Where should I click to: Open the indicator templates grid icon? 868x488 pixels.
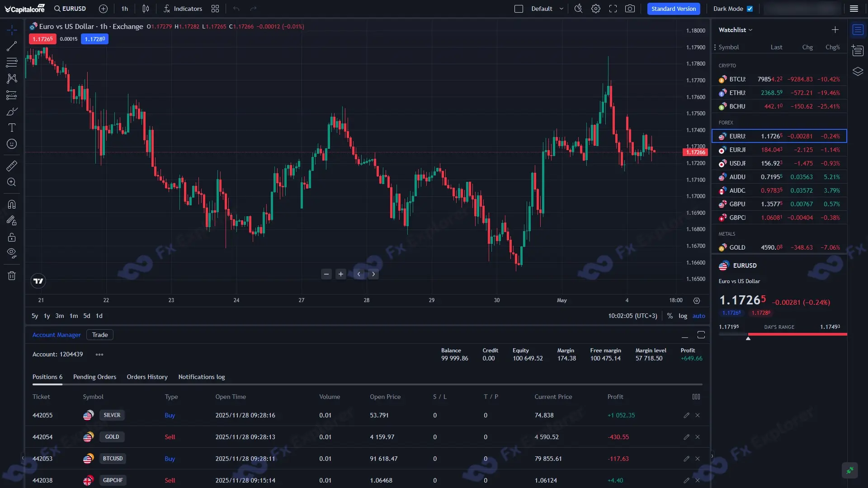click(215, 9)
